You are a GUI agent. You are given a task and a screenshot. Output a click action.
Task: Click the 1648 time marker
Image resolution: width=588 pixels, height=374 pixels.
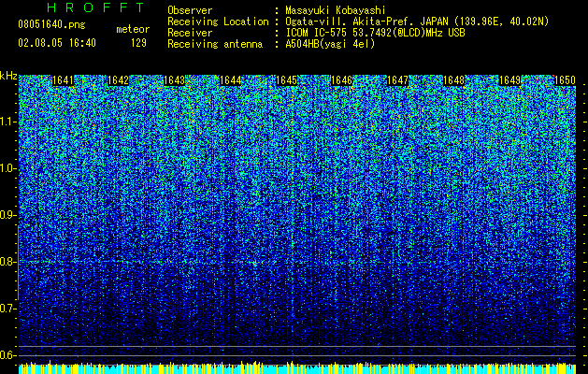click(x=454, y=80)
